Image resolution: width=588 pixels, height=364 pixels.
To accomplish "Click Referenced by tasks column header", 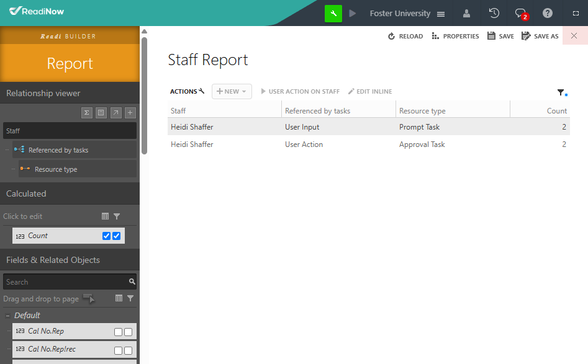I will pos(338,111).
